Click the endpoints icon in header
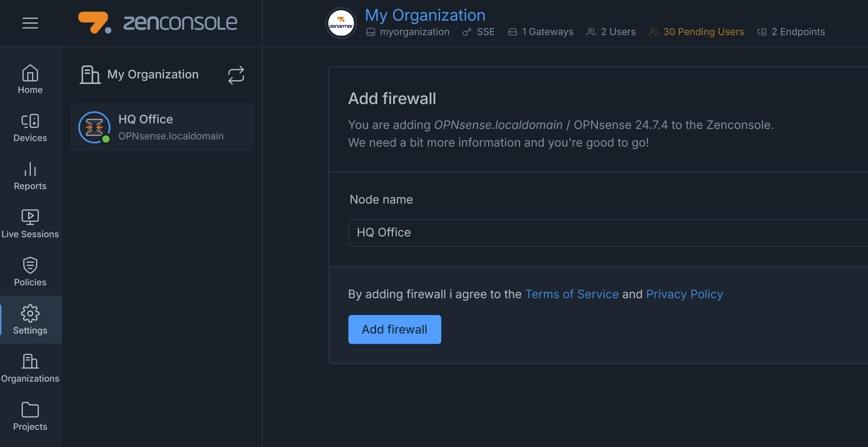Screen dimensions: 868x447 [x=762, y=32]
